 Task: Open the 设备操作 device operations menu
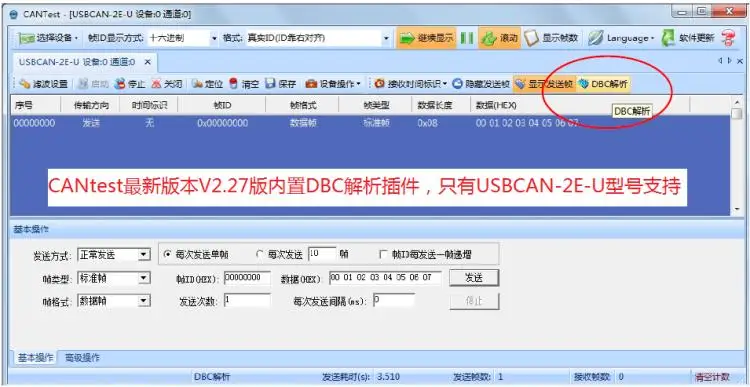[333, 84]
